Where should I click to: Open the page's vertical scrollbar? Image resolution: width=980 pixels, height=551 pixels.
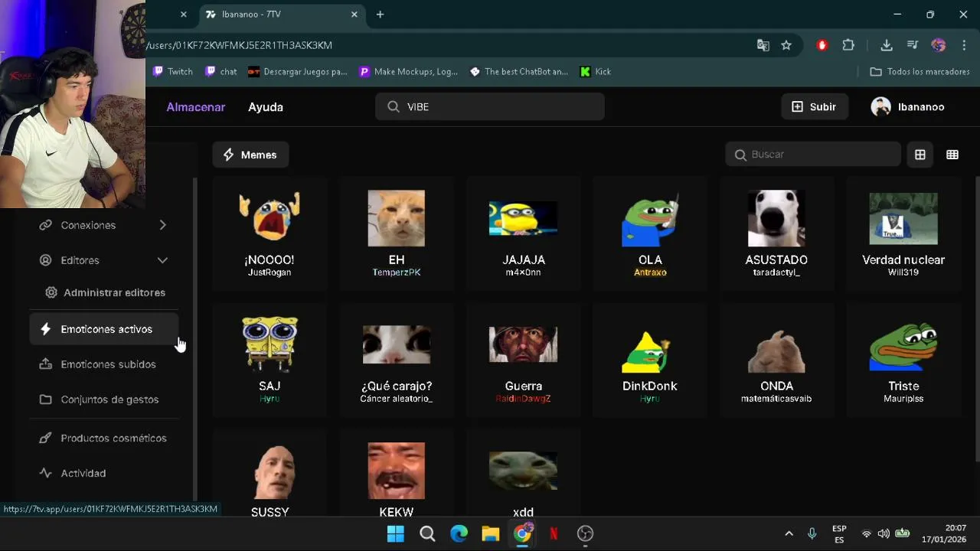click(978, 319)
